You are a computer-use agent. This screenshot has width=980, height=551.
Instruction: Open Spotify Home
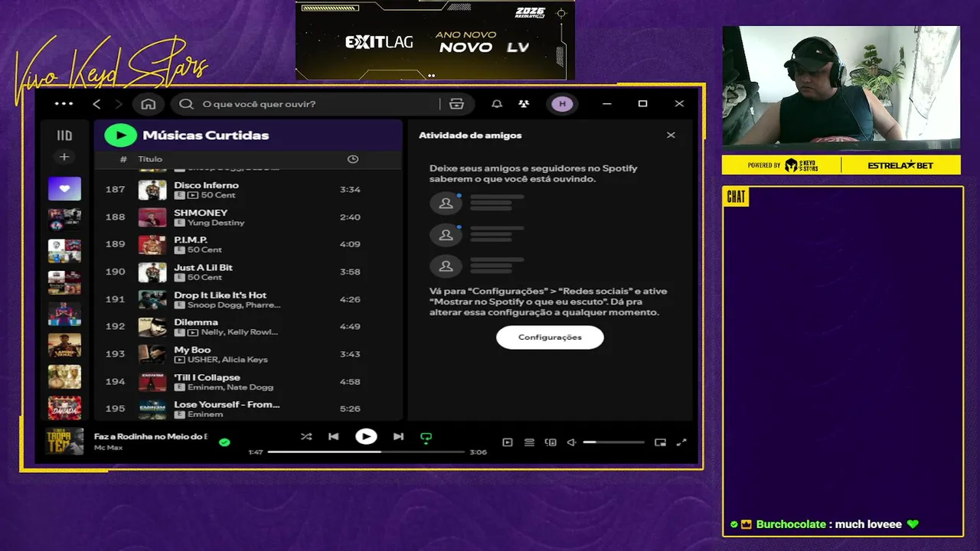pyautogui.click(x=149, y=104)
